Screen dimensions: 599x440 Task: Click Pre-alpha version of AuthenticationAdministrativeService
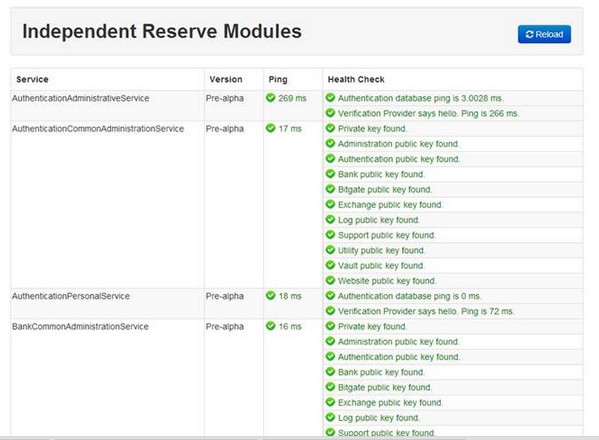(x=225, y=98)
